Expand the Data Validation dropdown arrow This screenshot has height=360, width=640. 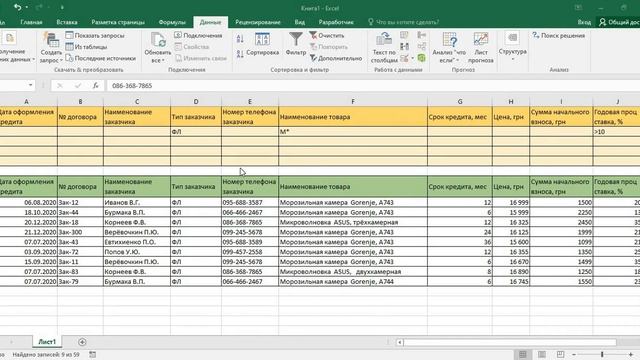(x=412, y=58)
